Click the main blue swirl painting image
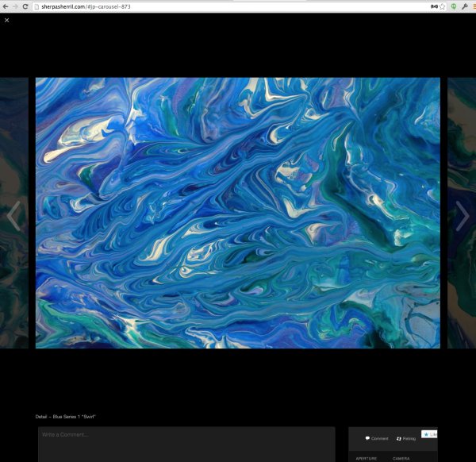Image resolution: width=476 pixels, height=462 pixels. [x=237, y=212]
